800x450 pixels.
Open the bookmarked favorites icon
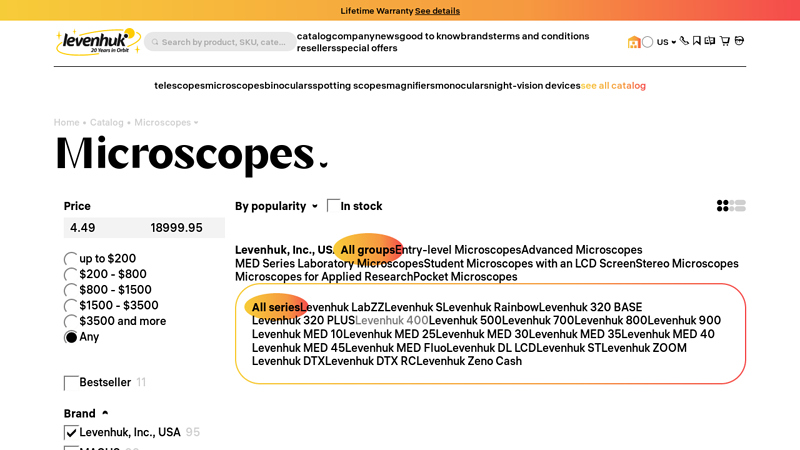[x=697, y=41]
